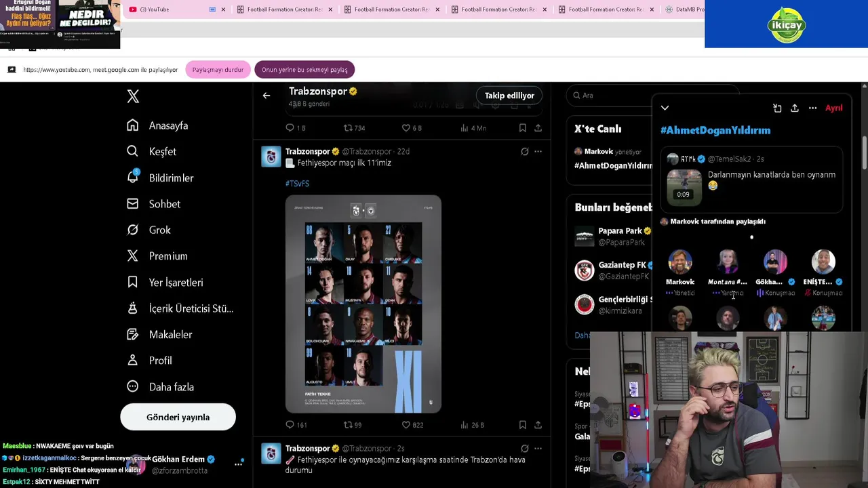Open the Gençlerbirliği suggested account
Image resolution: width=868 pixels, height=488 pixels.
pyautogui.click(x=613, y=304)
